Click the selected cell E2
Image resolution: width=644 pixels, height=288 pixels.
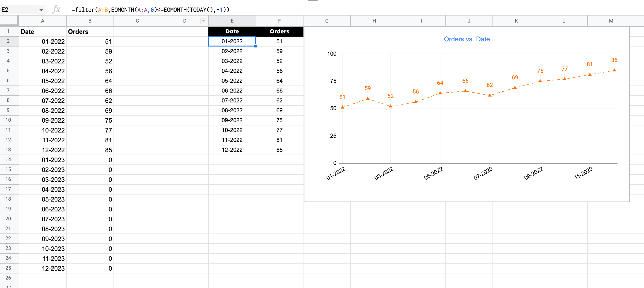pyautogui.click(x=232, y=41)
